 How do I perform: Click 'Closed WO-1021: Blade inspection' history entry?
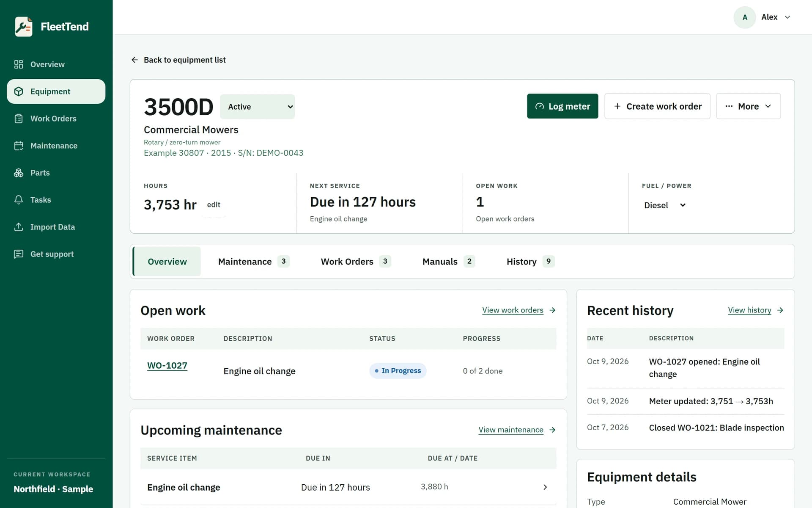point(716,428)
